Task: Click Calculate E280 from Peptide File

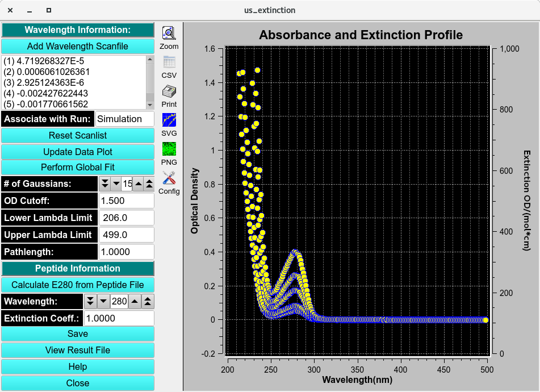Action: pyautogui.click(x=78, y=285)
